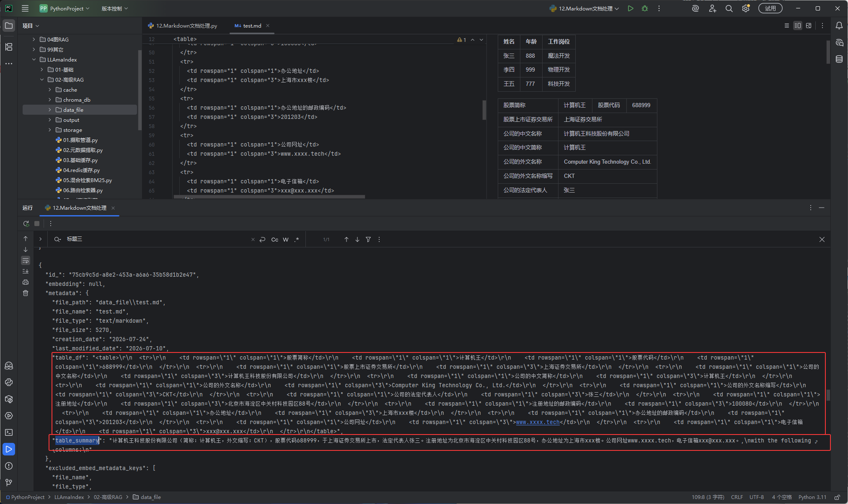
Task: Open the Python Console tool window
Action: 9,382
